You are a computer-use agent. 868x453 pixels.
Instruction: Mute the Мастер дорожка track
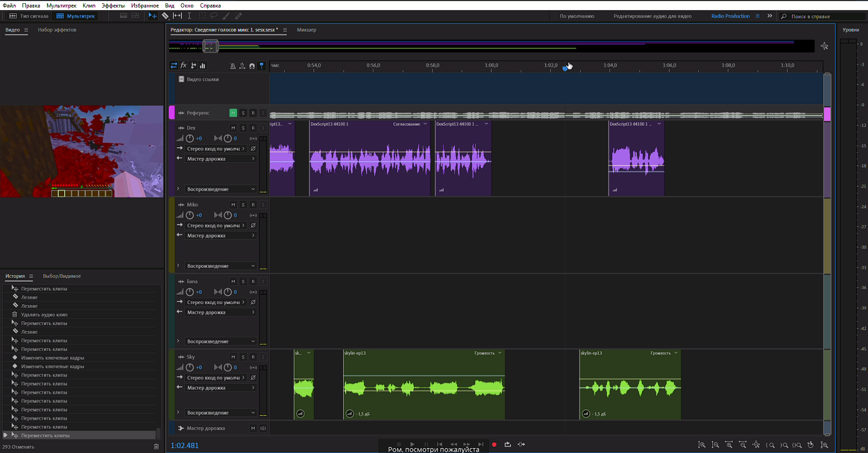pyautogui.click(x=253, y=428)
